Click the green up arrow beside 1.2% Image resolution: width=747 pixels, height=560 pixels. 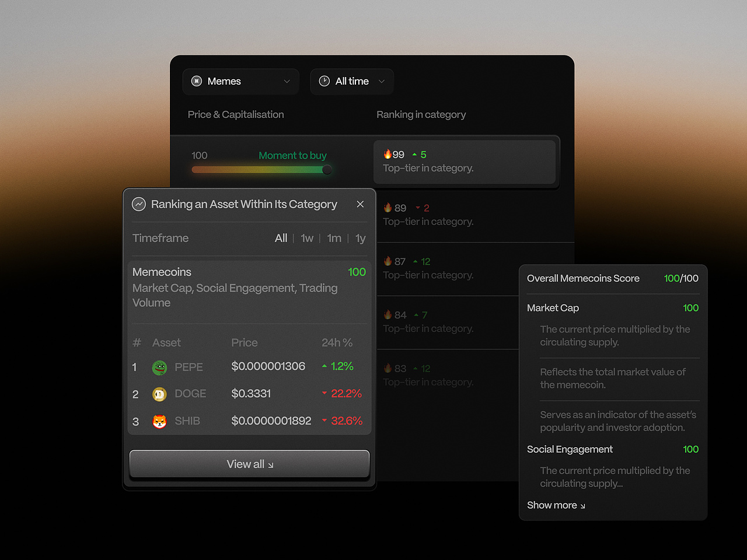[324, 366]
